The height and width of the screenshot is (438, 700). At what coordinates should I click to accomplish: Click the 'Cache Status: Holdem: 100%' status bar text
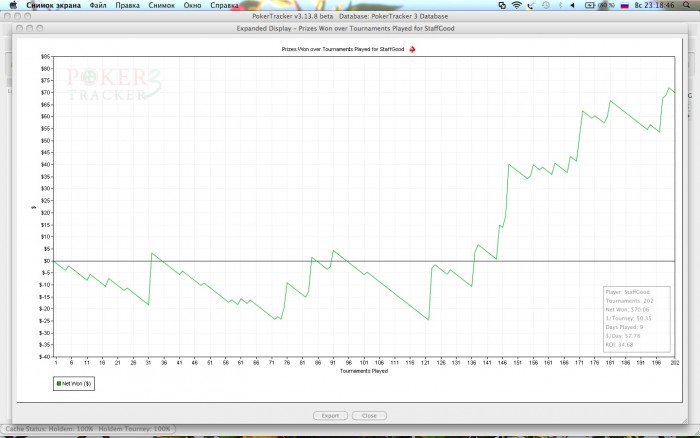coord(50,429)
